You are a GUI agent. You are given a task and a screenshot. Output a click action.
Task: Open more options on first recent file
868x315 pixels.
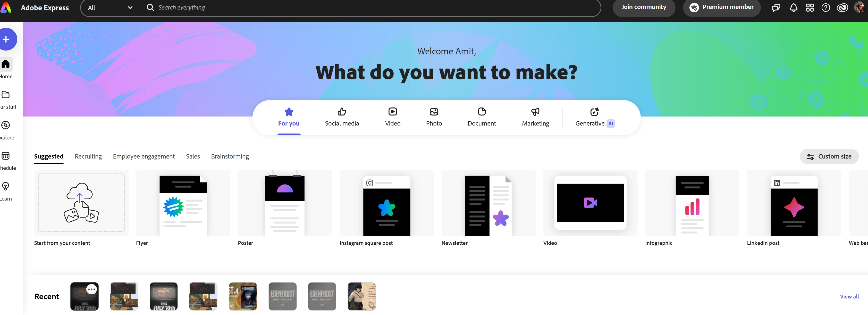pyautogui.click(x=92, y=289)
